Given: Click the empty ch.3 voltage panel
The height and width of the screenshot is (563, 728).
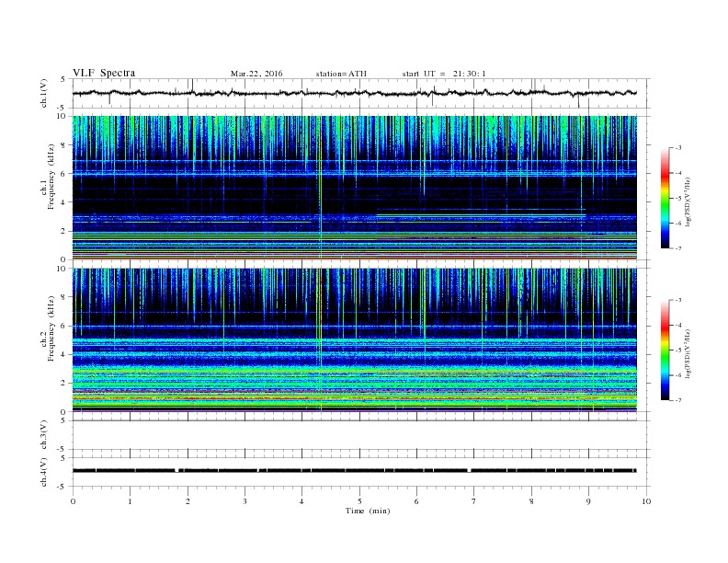Looking at the screenshot, I should coord(360,435).
